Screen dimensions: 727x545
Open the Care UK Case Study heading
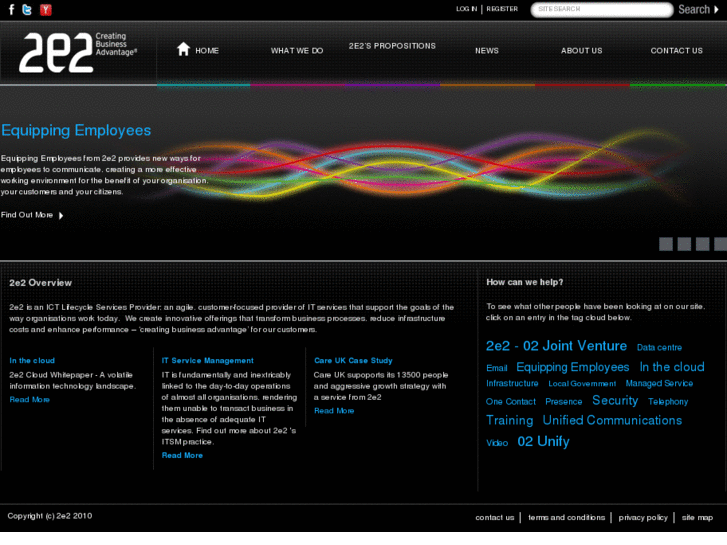353,360
